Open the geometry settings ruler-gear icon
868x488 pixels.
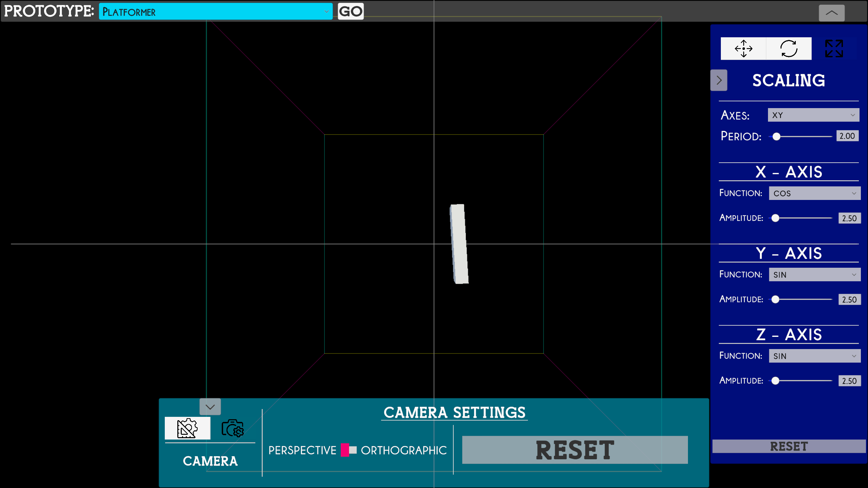click(x=187, y=428)
